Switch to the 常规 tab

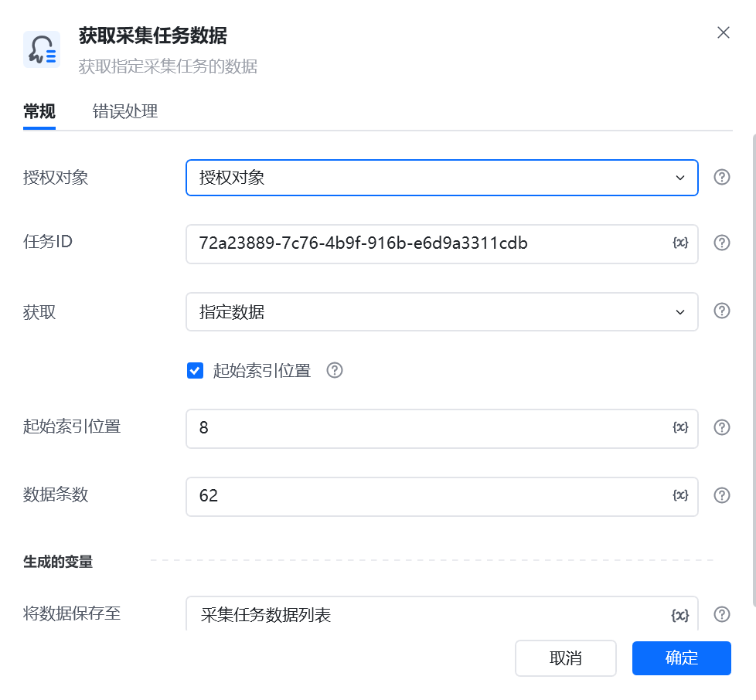click(39, 112)
